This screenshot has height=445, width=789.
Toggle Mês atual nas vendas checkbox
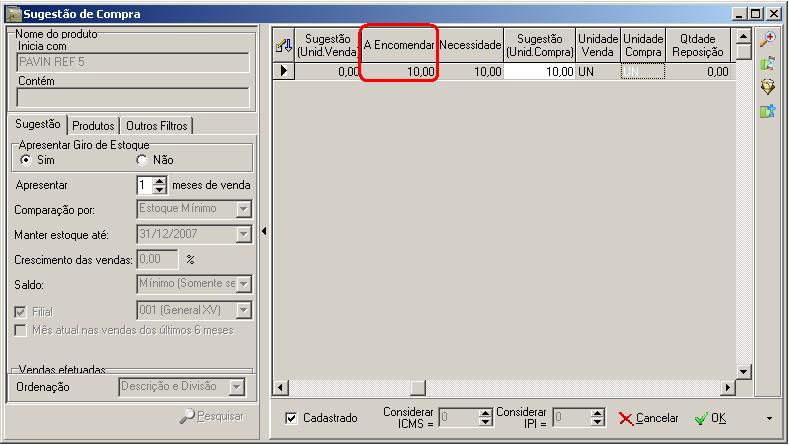(20, 331)
